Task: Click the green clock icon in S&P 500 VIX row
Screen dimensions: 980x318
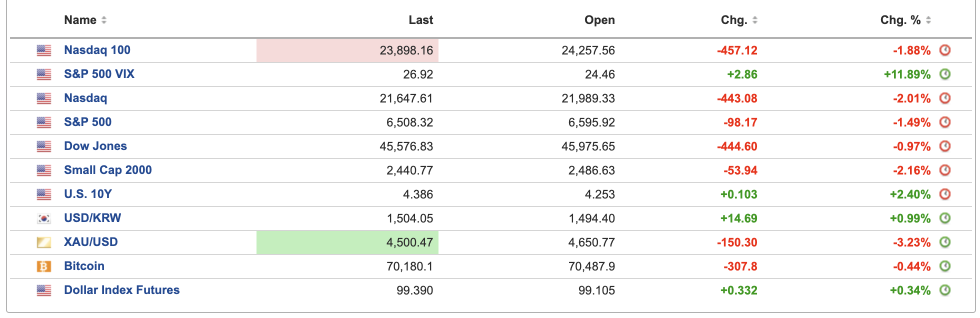Action: [x=944, y=74]
